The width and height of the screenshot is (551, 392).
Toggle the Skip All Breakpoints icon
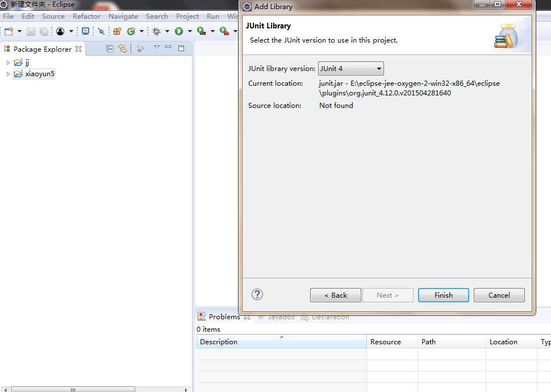[x=101, y=31]
